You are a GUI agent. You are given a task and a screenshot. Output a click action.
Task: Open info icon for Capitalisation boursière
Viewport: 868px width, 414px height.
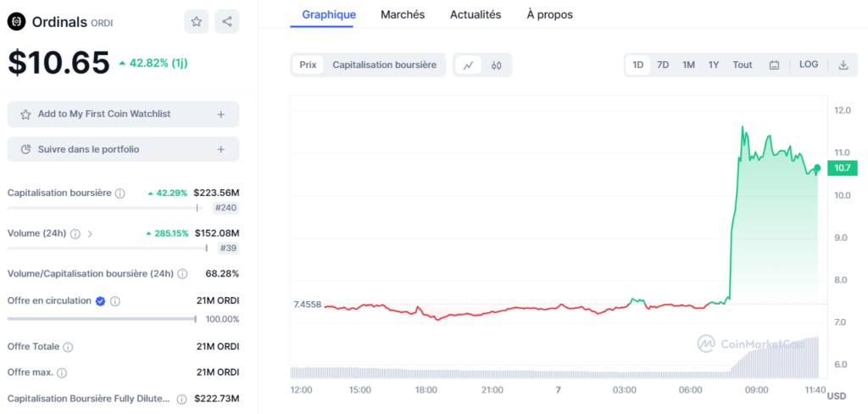[120, 193]
